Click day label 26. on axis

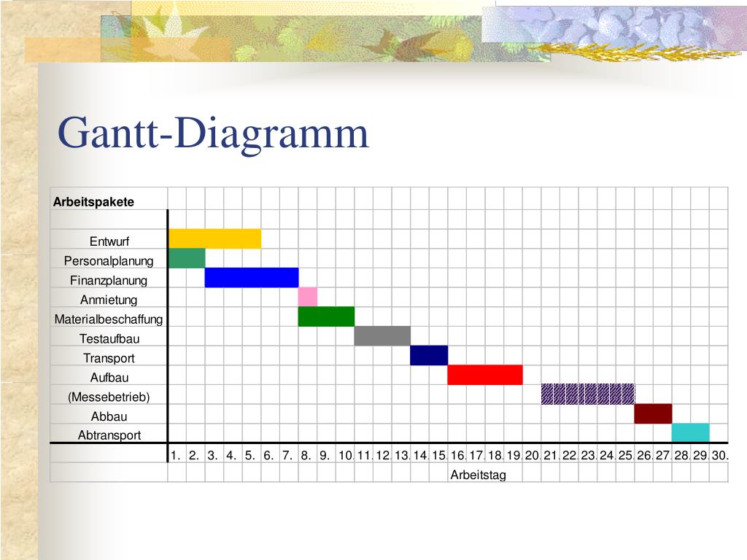(645, 456)
